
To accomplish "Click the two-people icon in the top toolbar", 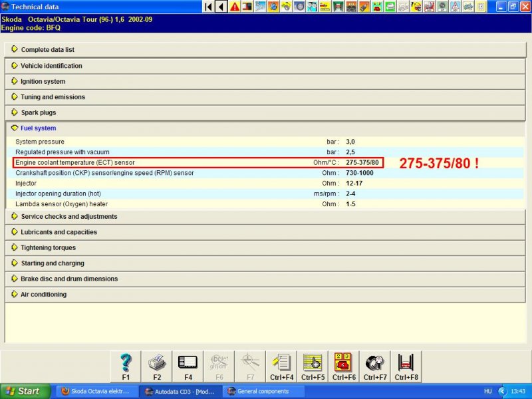I will (312, 7).
